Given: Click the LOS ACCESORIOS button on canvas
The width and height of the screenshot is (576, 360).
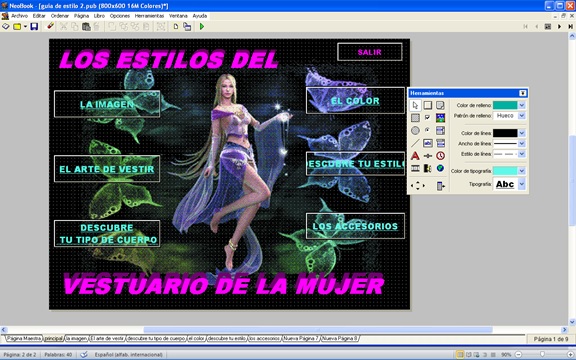Looking at the screenshot, I should pos(355,226).
